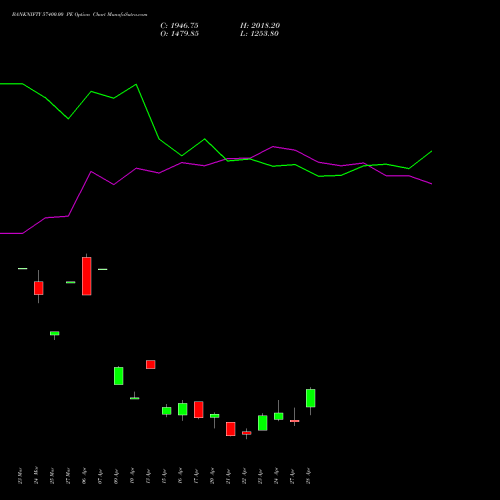Select the red candle above 24 Mar
The height and width of the screenshot is (500, 500).
click(x=39, y=288)
